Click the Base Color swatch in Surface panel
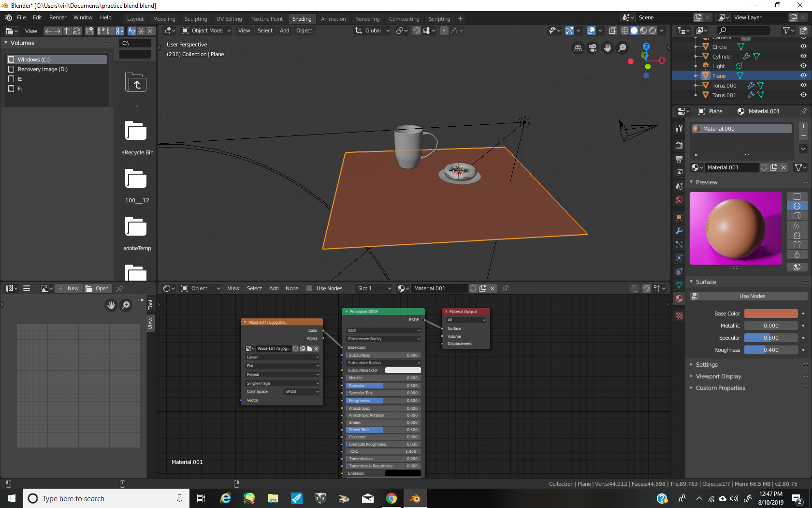This screenshot has height=508, width=812. [x=770, y=313]
